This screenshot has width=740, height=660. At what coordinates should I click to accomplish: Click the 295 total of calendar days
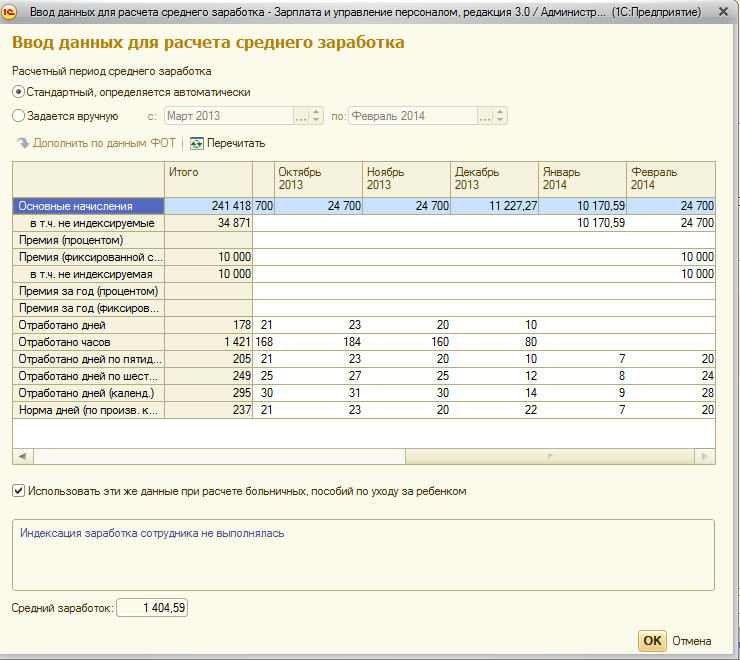[x=208, y=393]
